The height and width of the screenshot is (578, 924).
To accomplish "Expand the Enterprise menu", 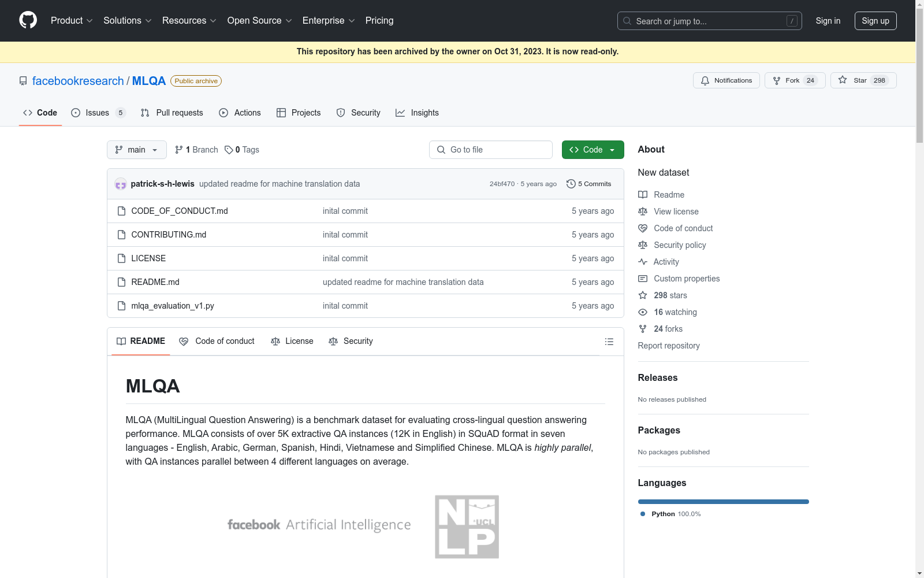I will (329, 21).
